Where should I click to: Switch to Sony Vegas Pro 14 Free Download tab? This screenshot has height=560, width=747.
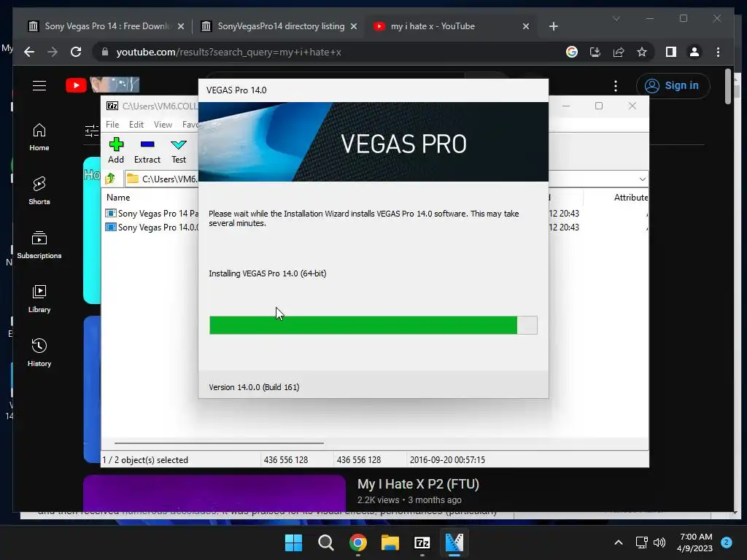(x=107, y=26)
